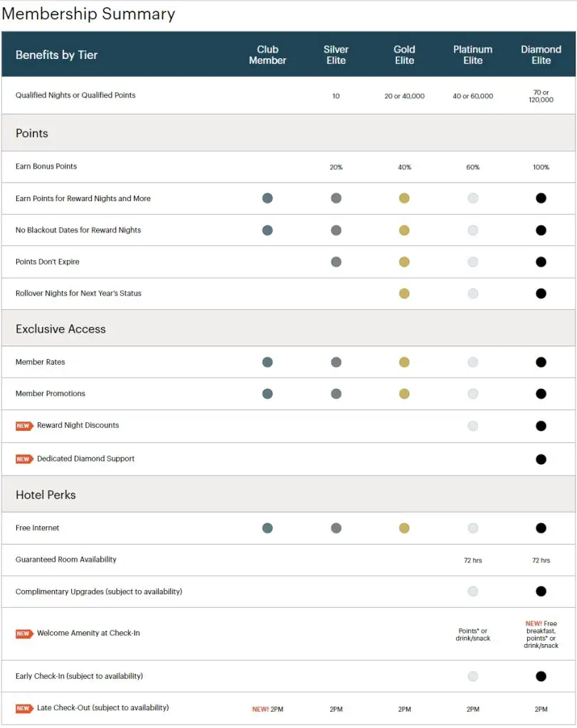Screen dimensions: 577x728
Task: Collapse the Points section header
Action: [x=32, y=134]
